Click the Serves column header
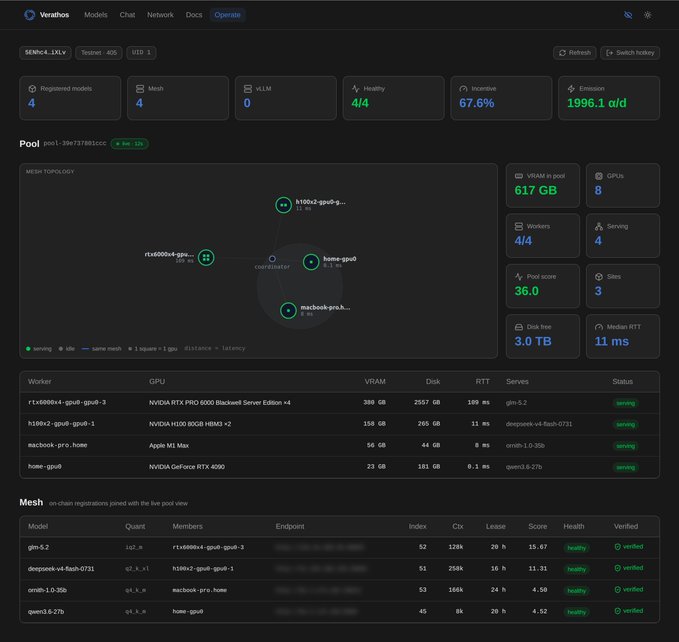 tap(517, 381)
